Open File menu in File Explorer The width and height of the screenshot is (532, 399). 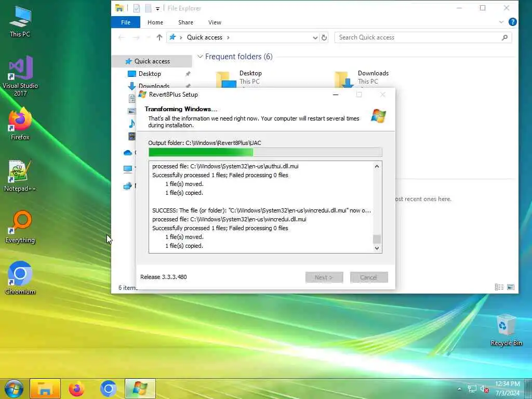(x=126, y=22)
